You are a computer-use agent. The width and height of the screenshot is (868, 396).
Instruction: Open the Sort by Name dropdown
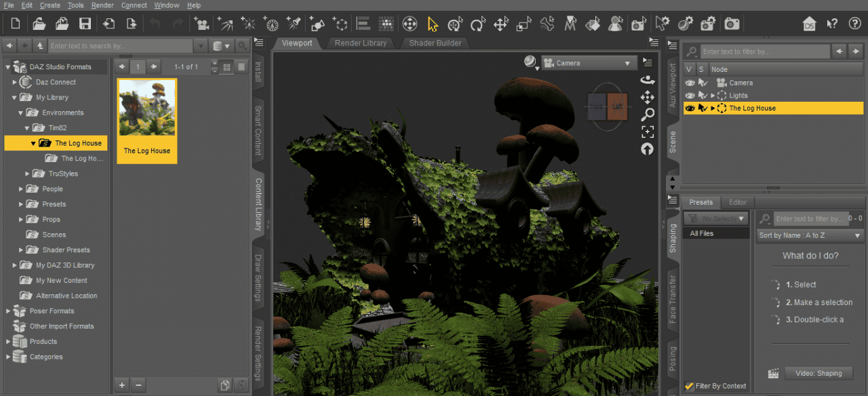810,235
